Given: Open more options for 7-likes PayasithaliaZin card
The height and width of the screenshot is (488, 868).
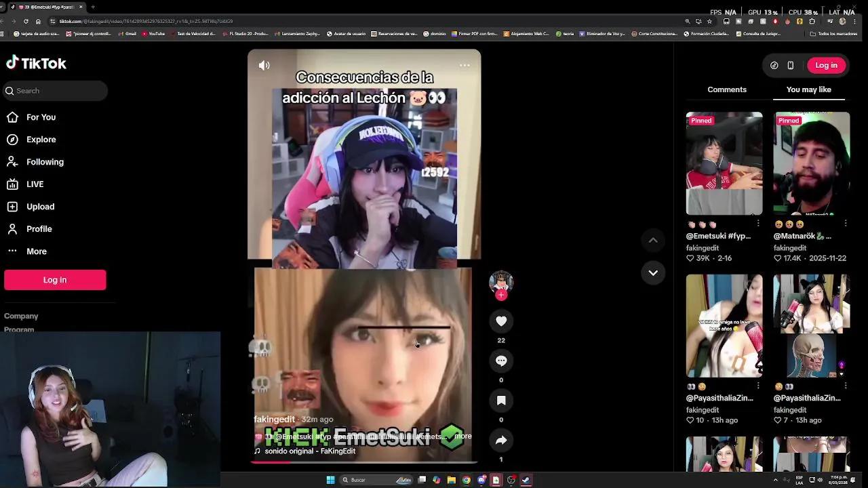Looking at the screenshot, I should 846,386.
